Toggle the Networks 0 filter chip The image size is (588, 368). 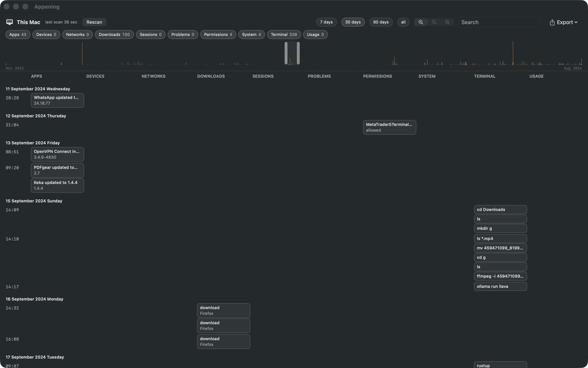click(x=78, y=35)
